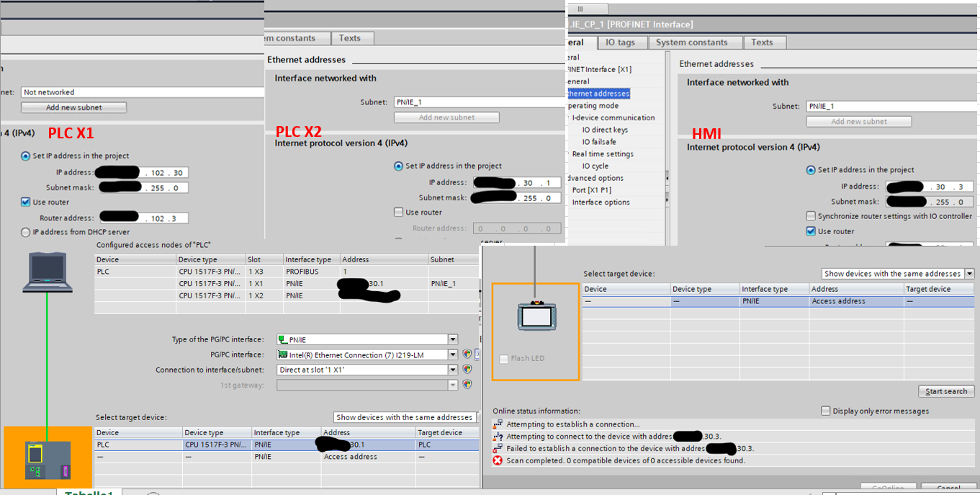Image resolution: width=980 pixels, height=495 pixels.
Task: Click green network icon in PN/IE type field
Action: pyautogui.click(x=282, y=339)
